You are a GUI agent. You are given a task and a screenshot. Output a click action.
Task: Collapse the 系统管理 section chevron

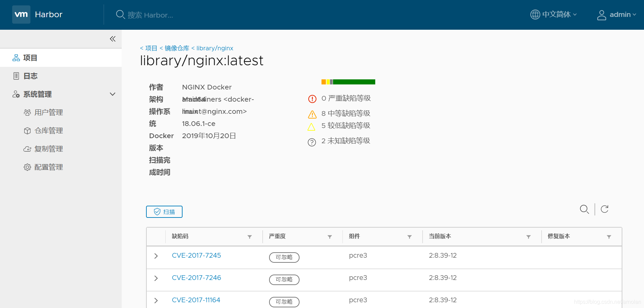pyautogui.click(x=113, y=94)
